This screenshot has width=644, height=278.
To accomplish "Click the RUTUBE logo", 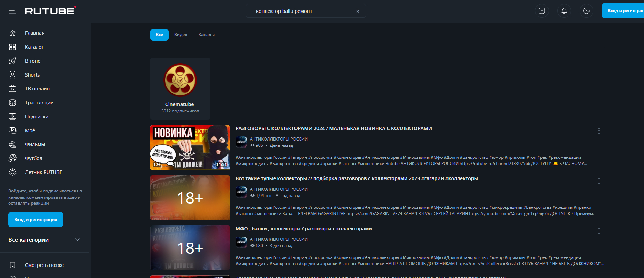I will tap(51, 11).
